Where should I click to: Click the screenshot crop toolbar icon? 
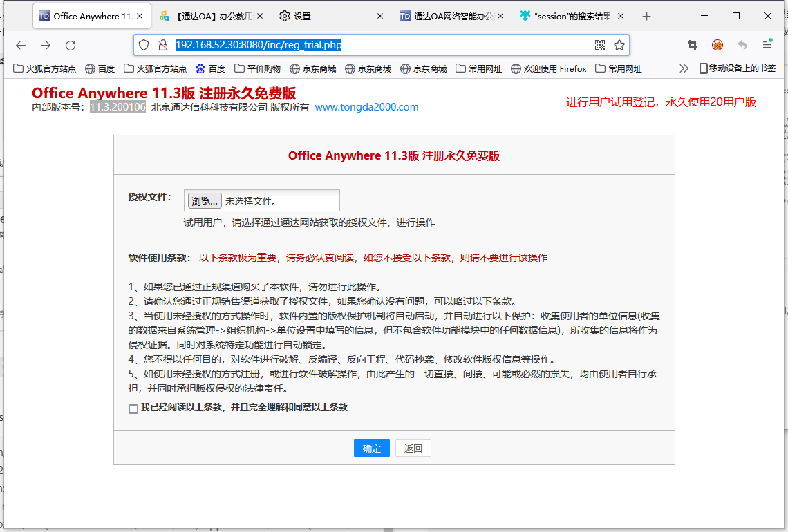tap(693, 45)
